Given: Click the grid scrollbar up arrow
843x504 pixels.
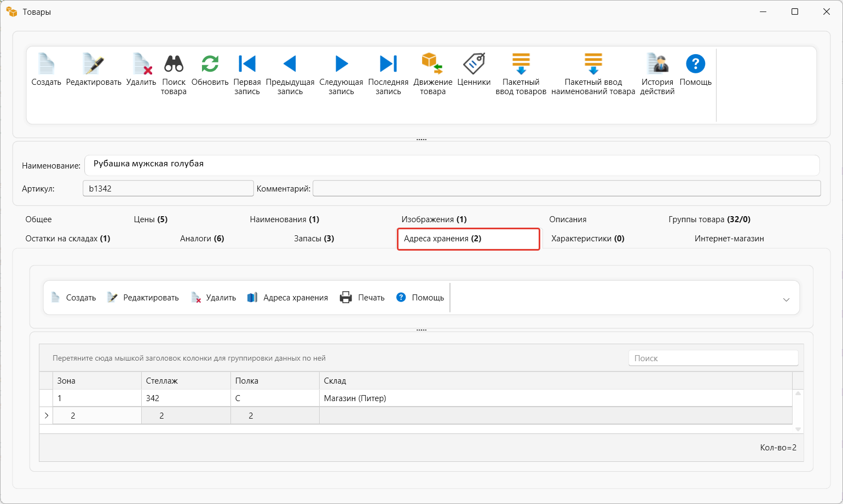Looking at the screenshot, I should coord(798,393).
